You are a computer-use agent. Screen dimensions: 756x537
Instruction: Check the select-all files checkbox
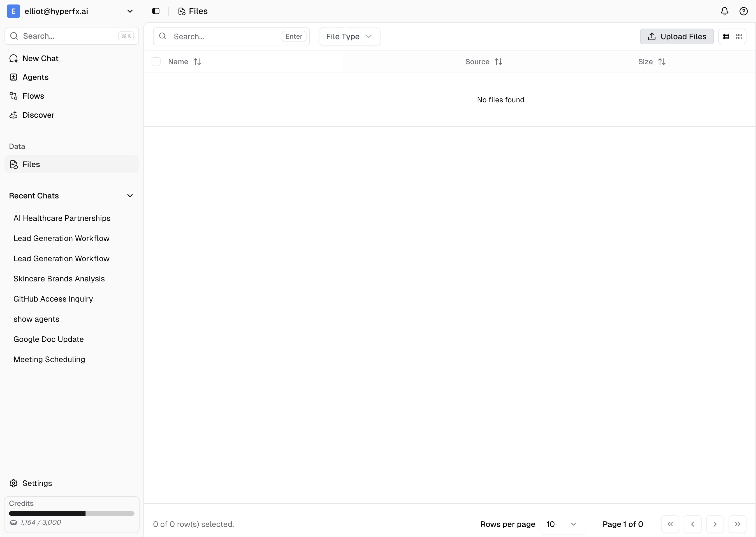pos(156,61)
